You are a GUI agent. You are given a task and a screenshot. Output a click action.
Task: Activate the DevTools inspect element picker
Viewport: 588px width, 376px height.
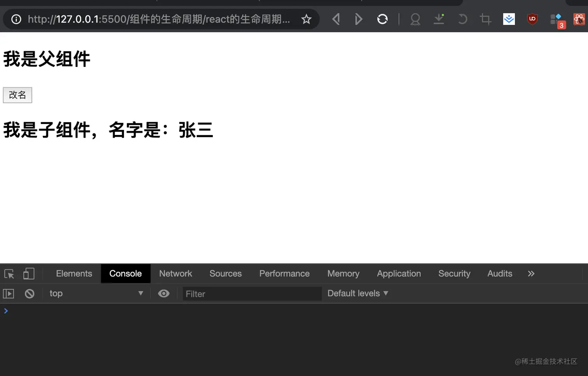[9, 274]
